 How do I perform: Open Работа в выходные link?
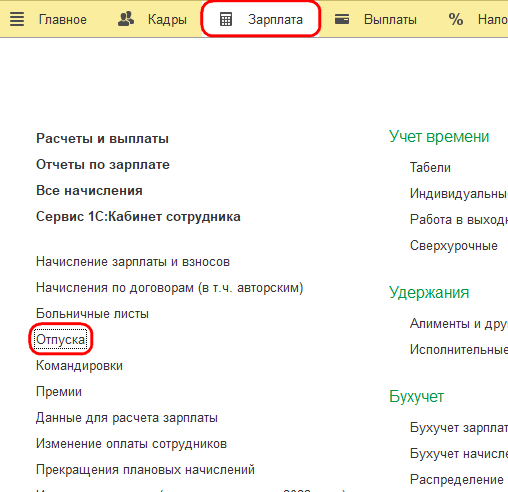coord(459,220)
